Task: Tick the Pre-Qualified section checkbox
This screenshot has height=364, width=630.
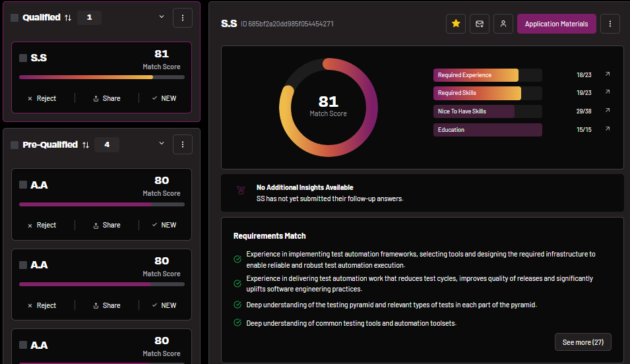Action: coord(15,145)
